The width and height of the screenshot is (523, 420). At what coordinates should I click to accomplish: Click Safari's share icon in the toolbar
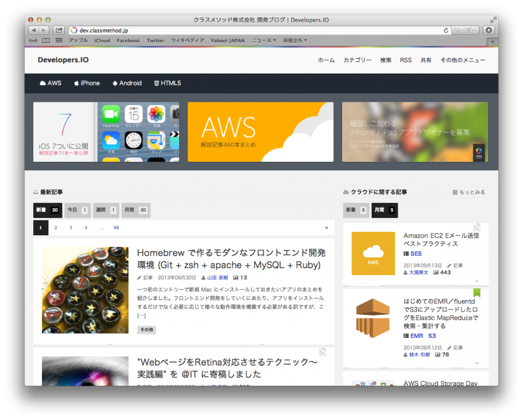59,30
